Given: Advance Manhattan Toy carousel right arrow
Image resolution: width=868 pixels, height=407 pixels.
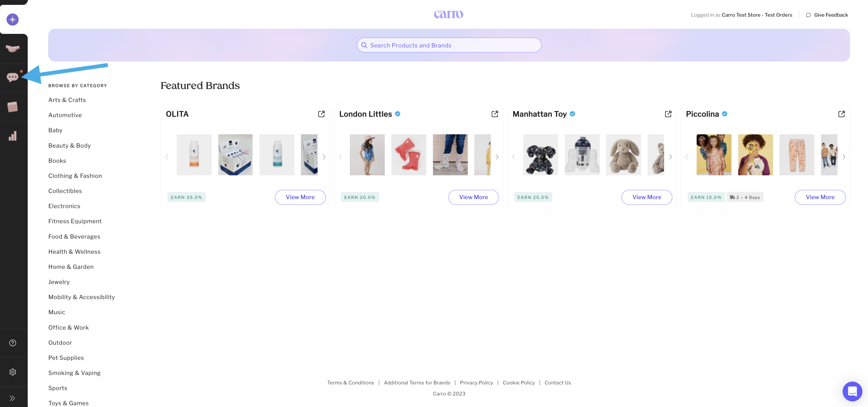Looking at the screenshot, I should click(x=670, y=157).
